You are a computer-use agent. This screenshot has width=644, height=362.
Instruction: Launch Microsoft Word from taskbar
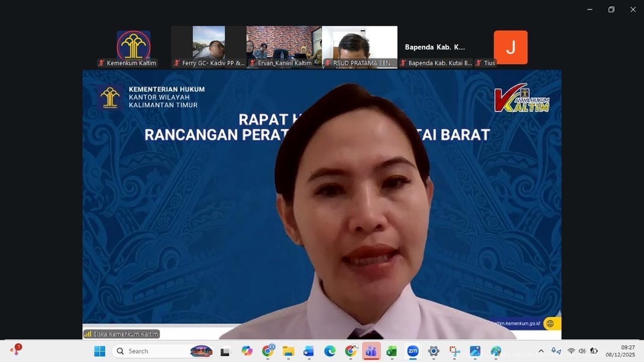(309, 351)
